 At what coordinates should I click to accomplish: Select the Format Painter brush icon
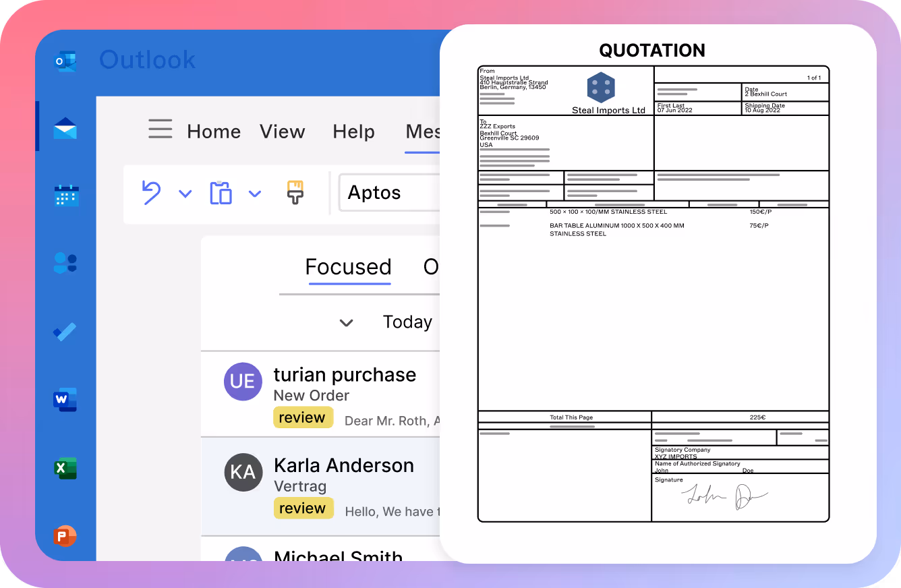295,192
